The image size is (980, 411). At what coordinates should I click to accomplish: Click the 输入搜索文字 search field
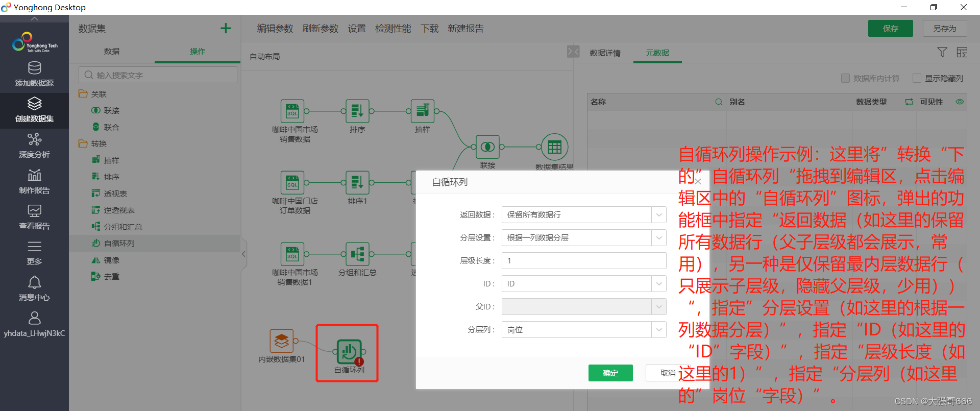click(x=158, y=75)
